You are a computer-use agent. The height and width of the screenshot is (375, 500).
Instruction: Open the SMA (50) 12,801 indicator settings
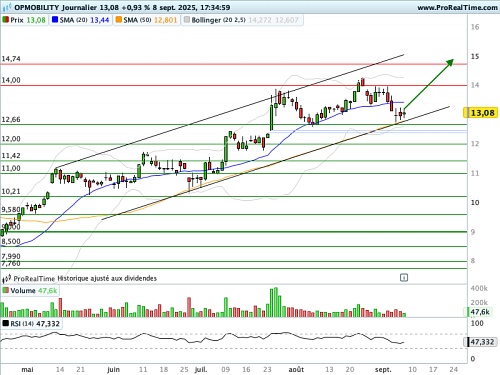(x=146, y=20)
